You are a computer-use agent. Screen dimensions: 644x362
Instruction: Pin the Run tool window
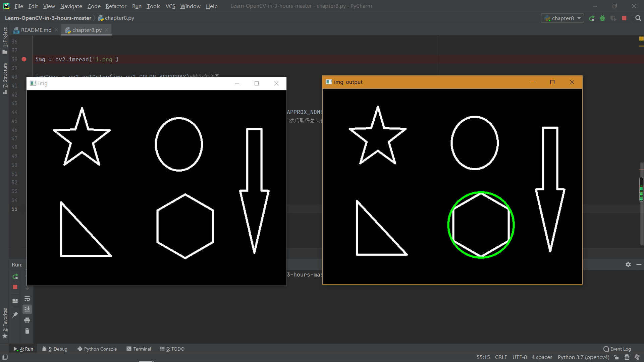coord(15,314)
